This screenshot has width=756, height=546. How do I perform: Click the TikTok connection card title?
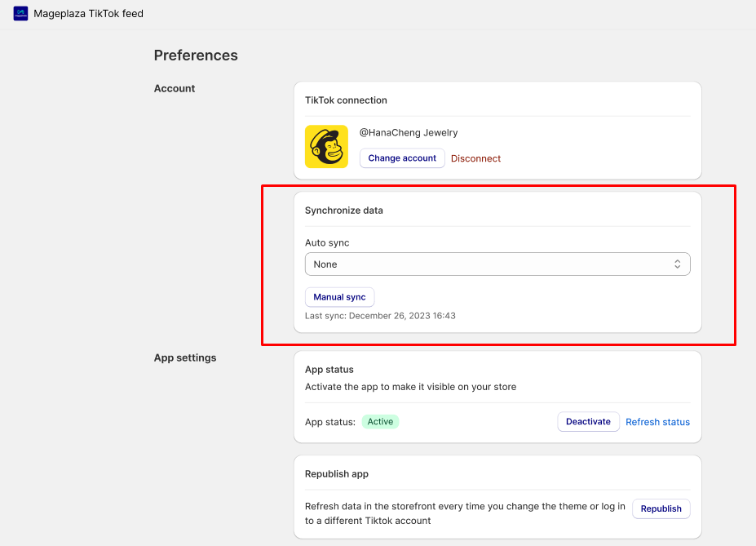tap(346, 100)
